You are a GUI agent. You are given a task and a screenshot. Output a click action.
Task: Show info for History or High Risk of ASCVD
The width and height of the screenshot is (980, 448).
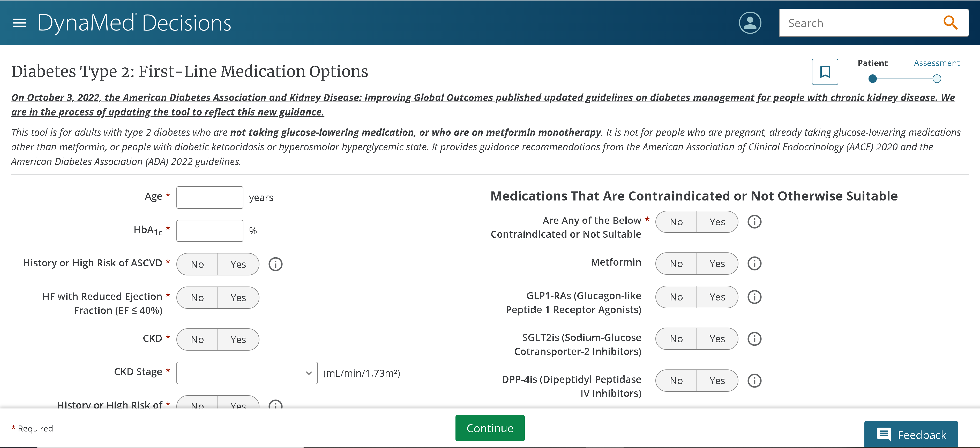pyautogui.click(x=275, y=264)
